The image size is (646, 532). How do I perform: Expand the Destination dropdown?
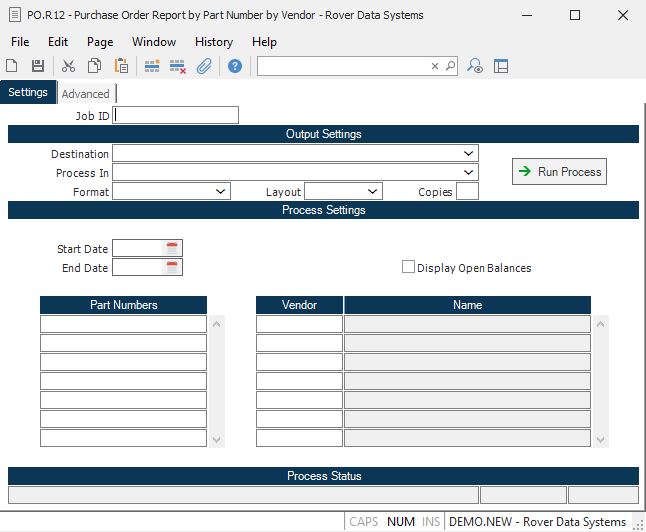point(469,154)
